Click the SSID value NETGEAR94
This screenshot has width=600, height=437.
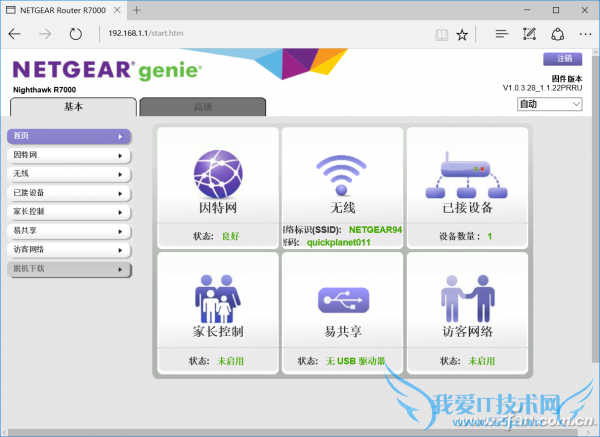click(x=375, y=230)
